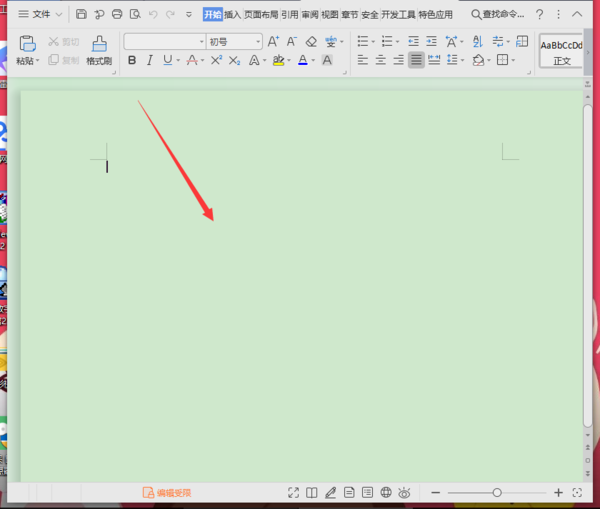
Task: Click the 查找命令 search box
Action: pyautogui.click(x=498, y=15)
